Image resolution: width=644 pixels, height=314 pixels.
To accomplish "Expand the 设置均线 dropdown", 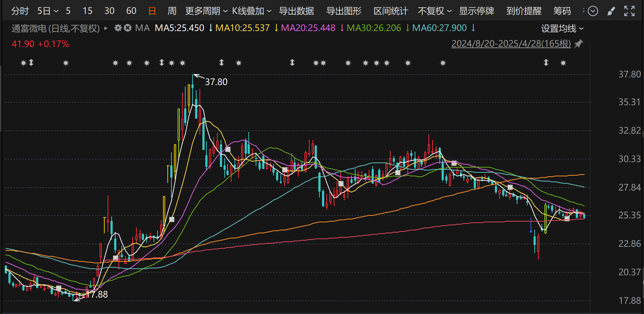I will pos(562,28).
